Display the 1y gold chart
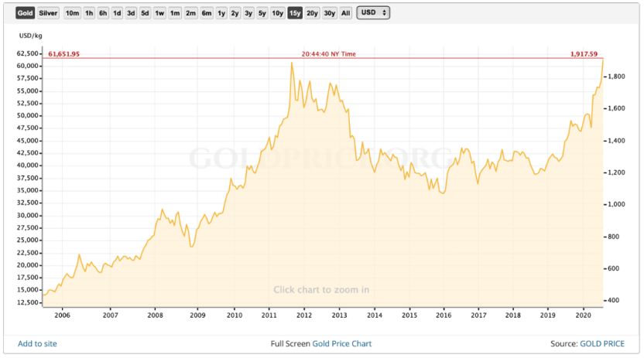Image resolution: width=644 pixels, height=358 pixels. click(221, 13)
